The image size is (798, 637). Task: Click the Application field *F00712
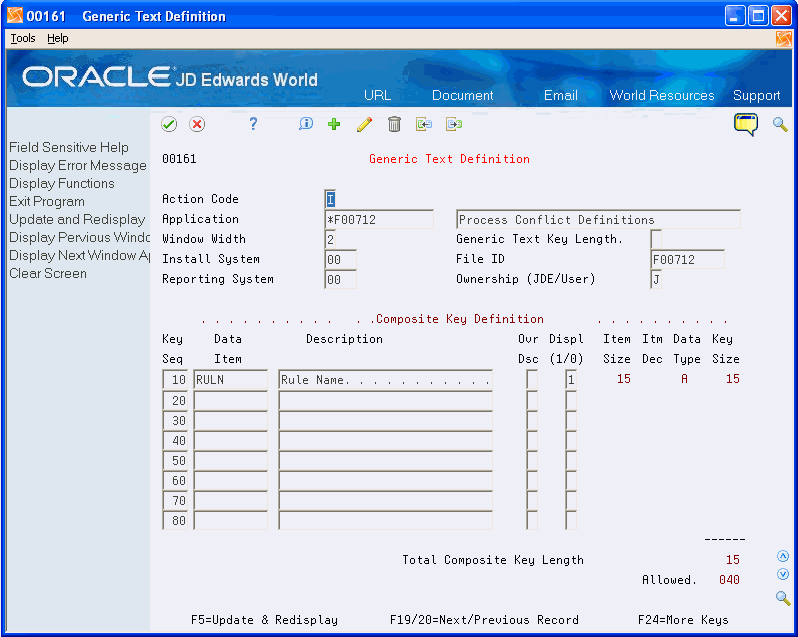point(379,219)
